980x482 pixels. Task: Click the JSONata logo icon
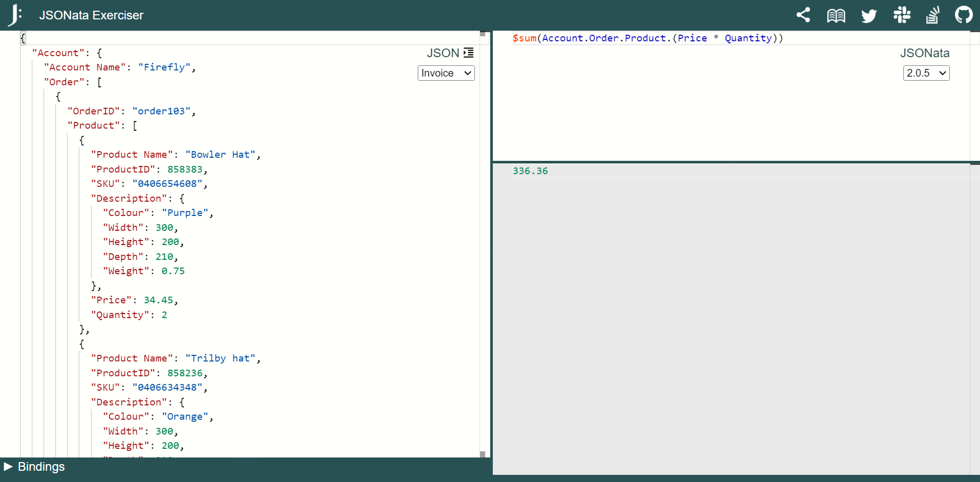coord(15,15)
